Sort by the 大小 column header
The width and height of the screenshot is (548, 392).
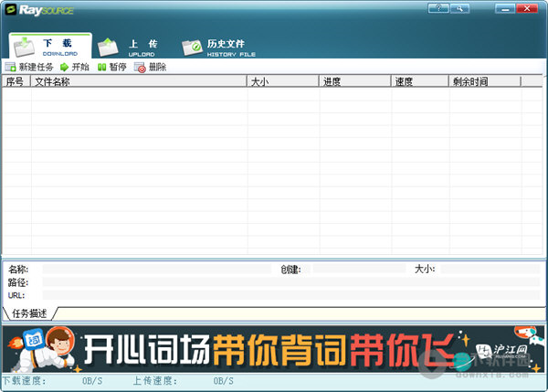click(x=283, y=81)
